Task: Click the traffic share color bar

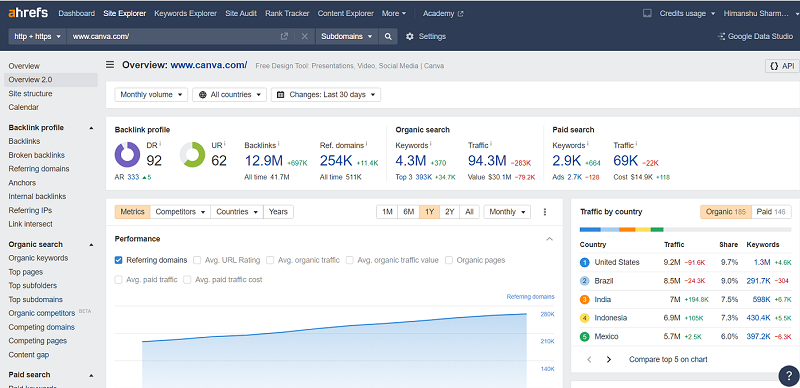Action: pos(685,230)
